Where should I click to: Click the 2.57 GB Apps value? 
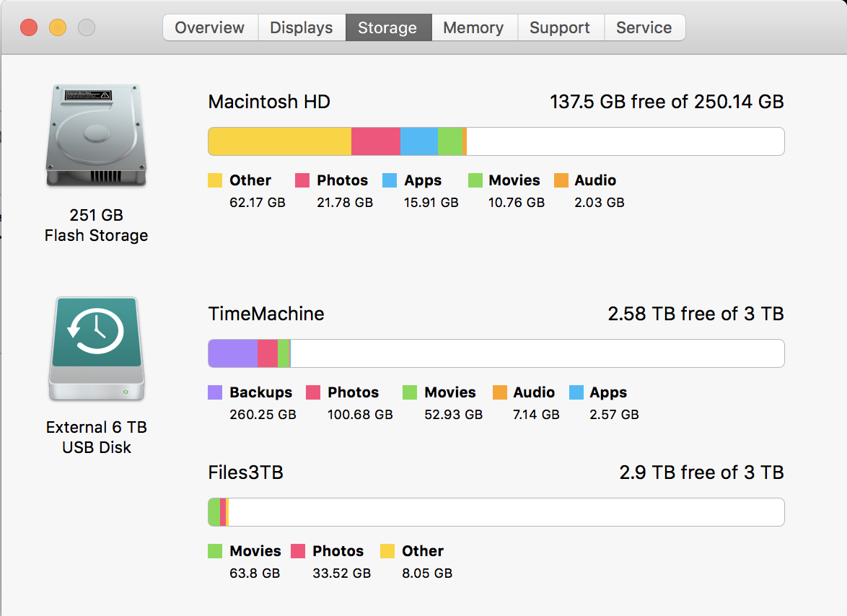(614, 415)
